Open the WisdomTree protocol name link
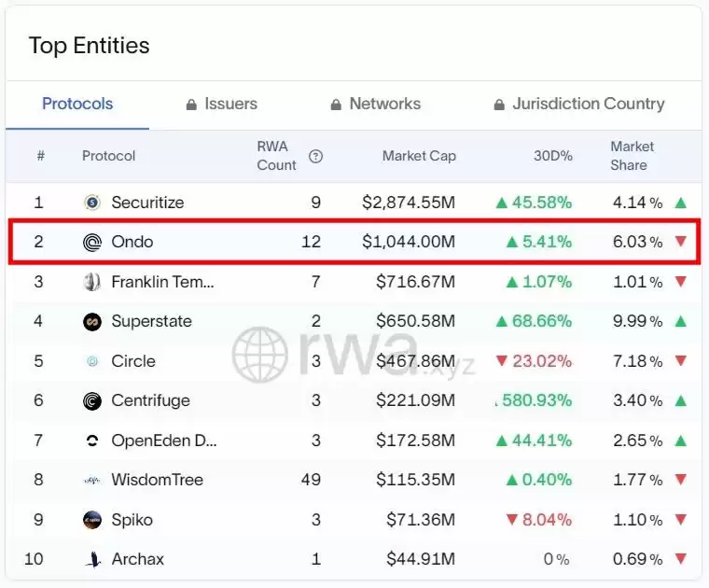709x588 pixels. (157, 481)
